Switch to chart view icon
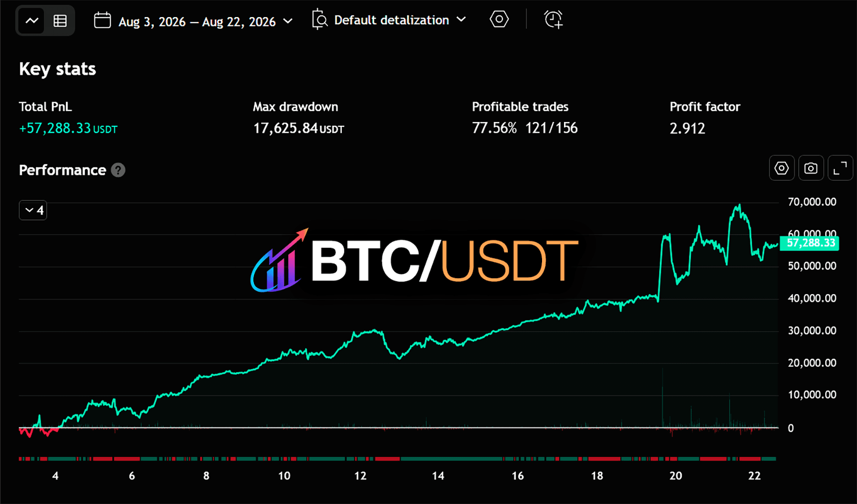Screen dimensions: 857x504 (32, 21)
